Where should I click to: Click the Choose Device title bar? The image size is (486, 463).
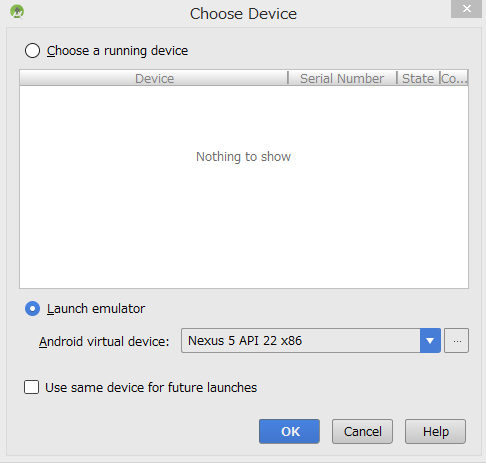[x=243, y=14]
